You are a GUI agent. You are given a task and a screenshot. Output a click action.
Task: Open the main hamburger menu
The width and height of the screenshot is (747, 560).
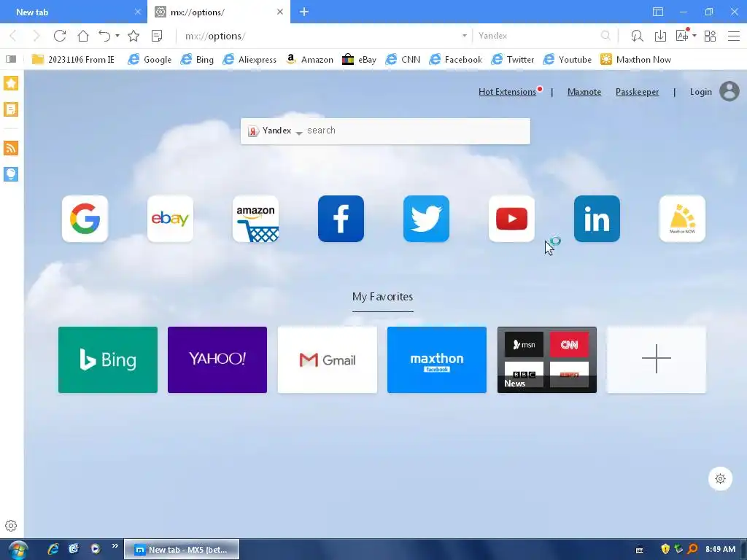click(734, 36)
